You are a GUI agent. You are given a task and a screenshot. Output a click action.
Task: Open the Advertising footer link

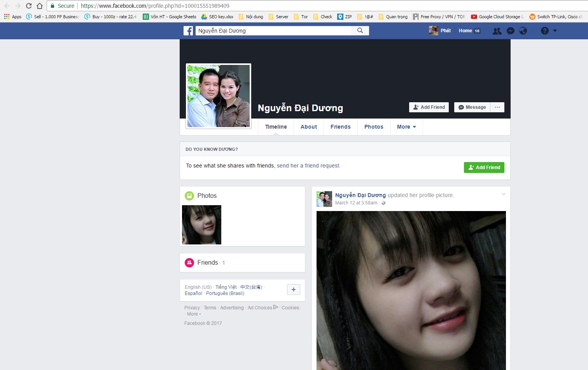(x=232, y=308)
